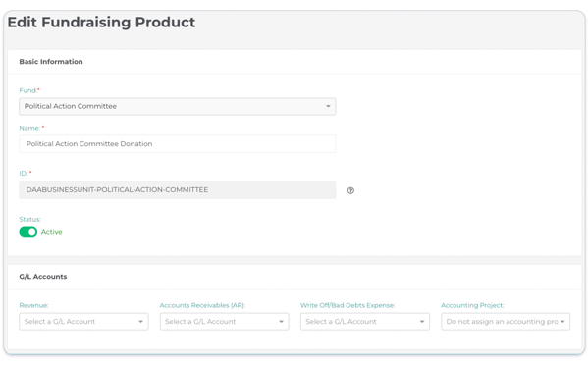Click the Fund field label

point(29,90)
